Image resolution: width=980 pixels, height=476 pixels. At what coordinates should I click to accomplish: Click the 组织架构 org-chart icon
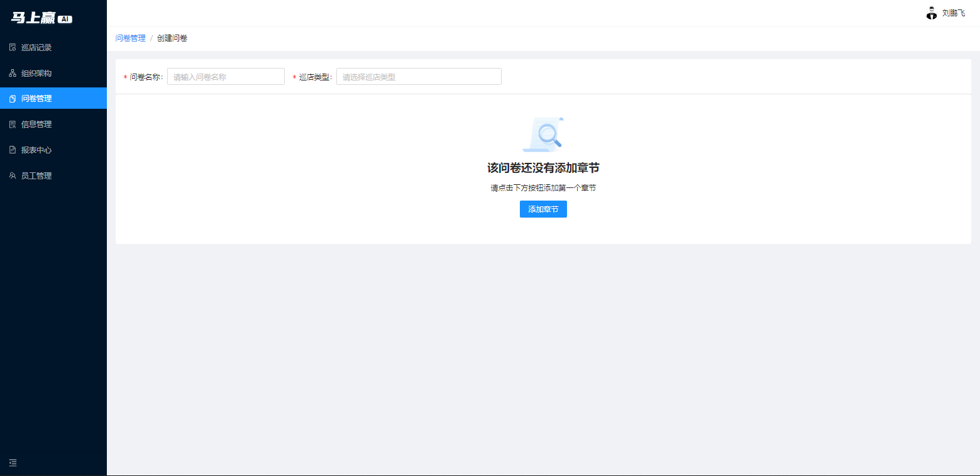coord(13,72)
